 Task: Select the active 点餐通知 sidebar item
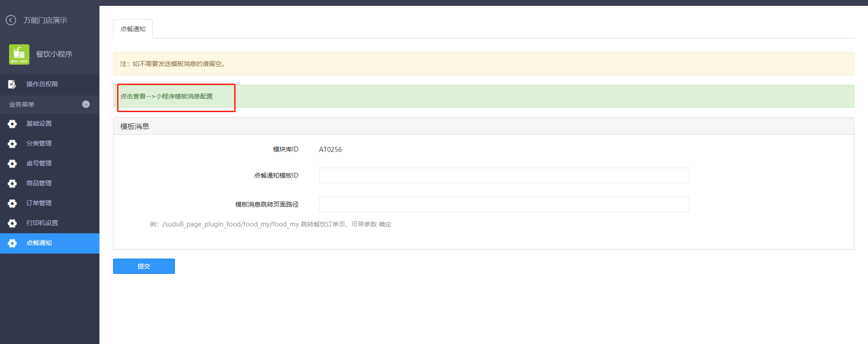point(50,243)
